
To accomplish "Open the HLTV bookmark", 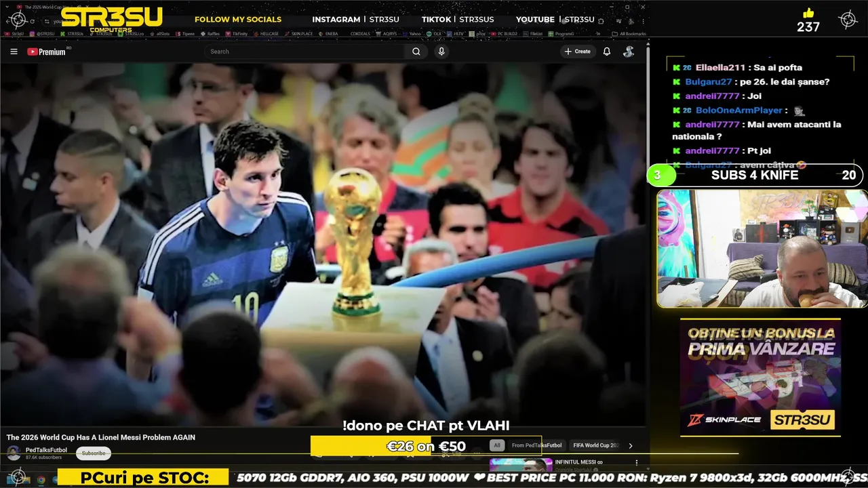I will 456,34.
